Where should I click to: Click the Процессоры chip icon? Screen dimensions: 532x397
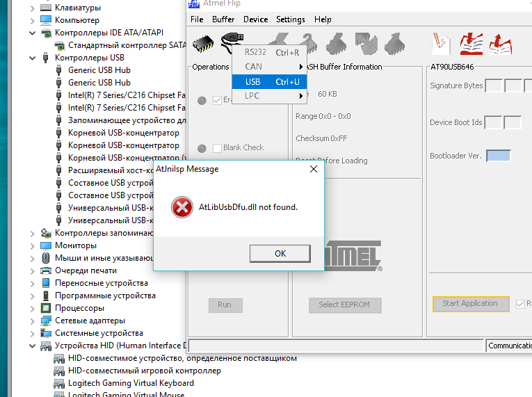(46, 308)
